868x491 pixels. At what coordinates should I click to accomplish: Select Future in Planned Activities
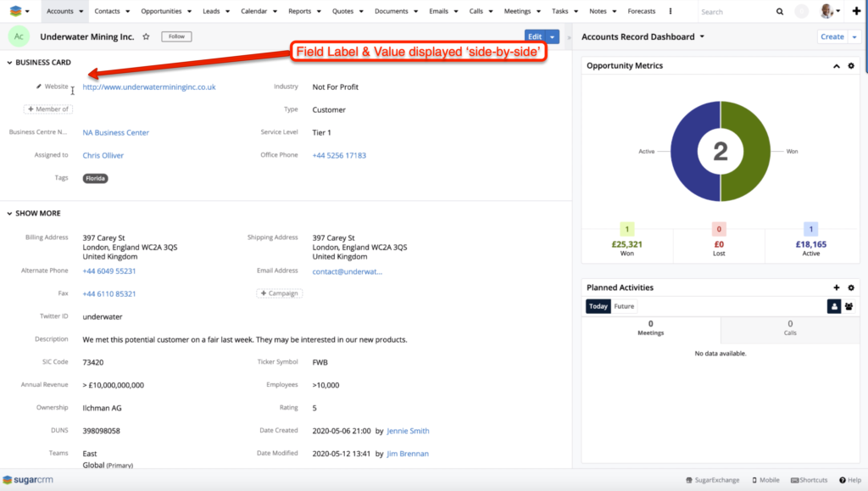coord(624,306)
